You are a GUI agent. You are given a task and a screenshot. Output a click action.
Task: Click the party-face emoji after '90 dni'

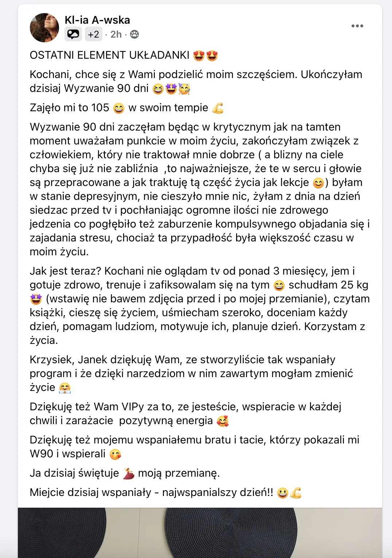184,89
